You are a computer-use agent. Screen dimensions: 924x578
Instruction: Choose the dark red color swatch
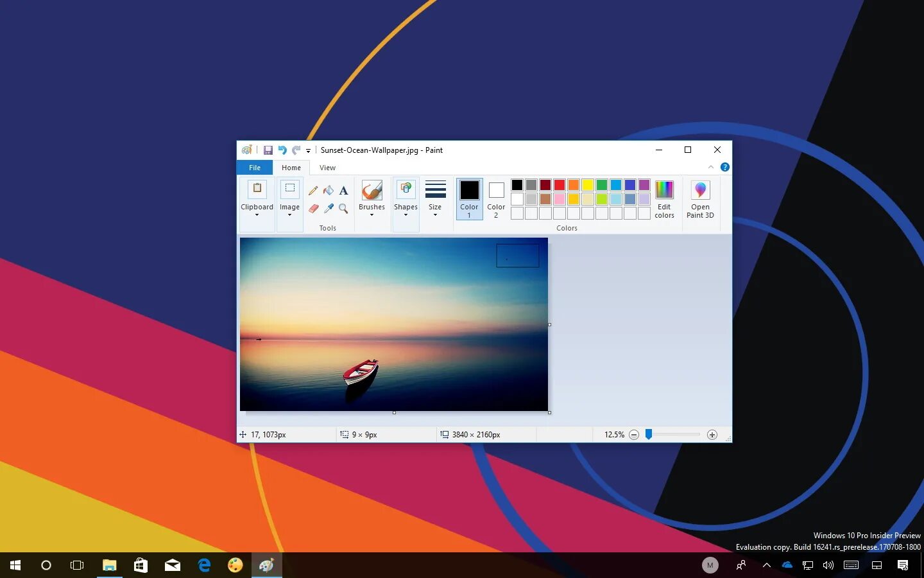coord(545,185)
